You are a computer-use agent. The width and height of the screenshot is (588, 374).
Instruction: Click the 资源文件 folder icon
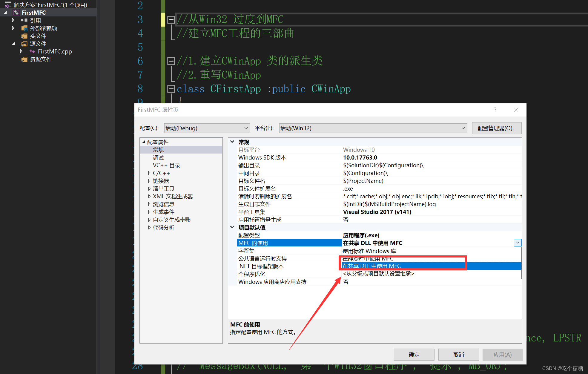point(24,59)
